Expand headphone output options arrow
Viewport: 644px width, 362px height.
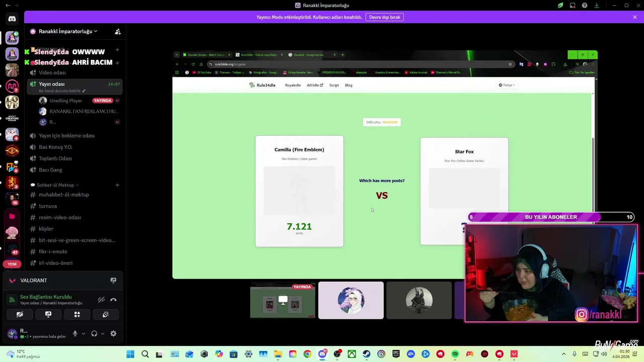click(x=102, y=333)
